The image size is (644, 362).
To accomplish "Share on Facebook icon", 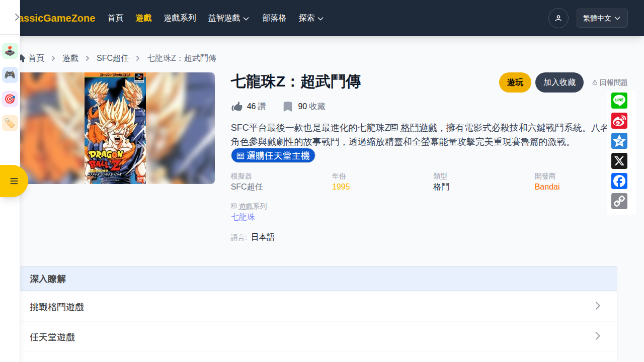I will click(619, 181).
